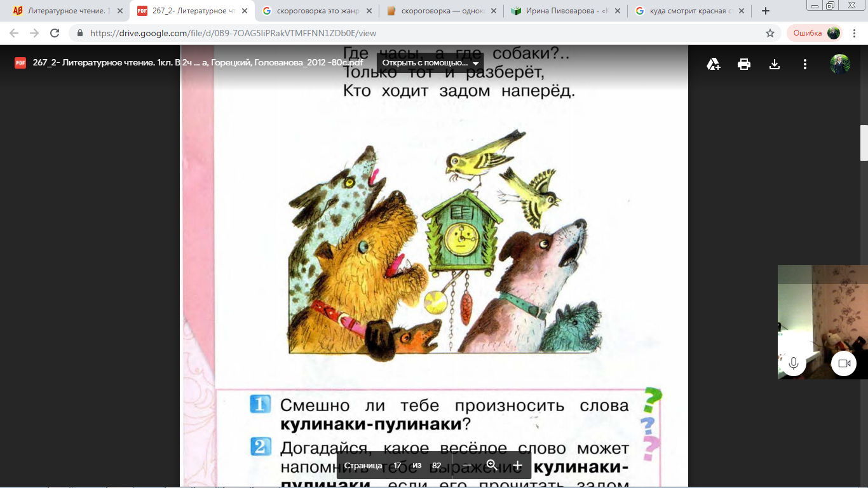Screen dimensions: 868x488
Task: Open Chrome profile avatar in toolbar
Action: (x=834, y=33)
